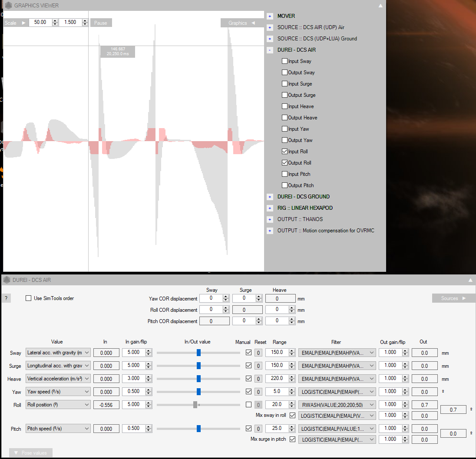Screen dimensions: 476x459
Task: Open the Roll position value dropdown
Action: pos(58,404)
